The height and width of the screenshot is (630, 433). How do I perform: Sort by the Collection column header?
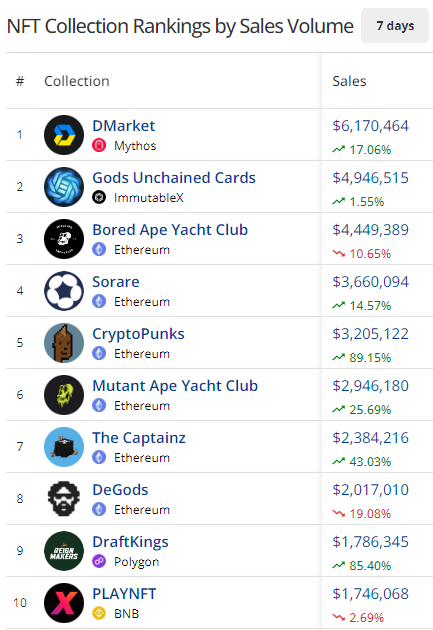pos(77,81)
